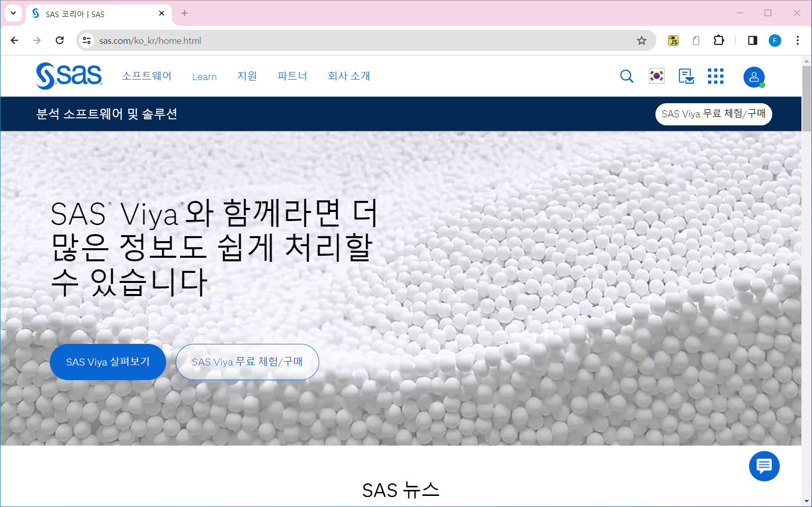Open Chrome profile avatar F

(775, 40)
